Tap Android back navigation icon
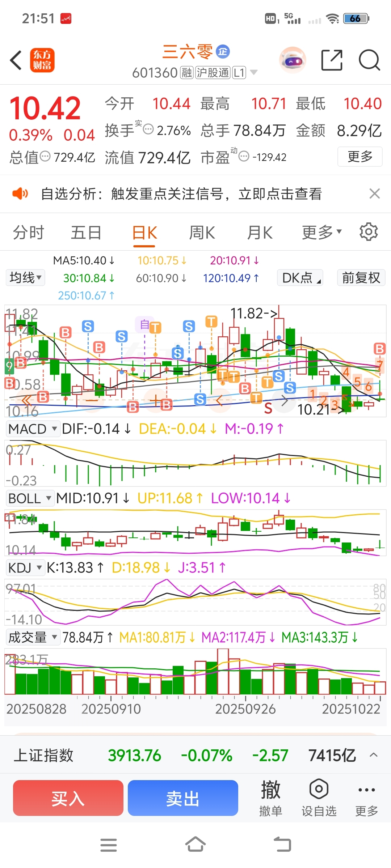Viewport: 391px width, 868px height. [x=282, y=844]
